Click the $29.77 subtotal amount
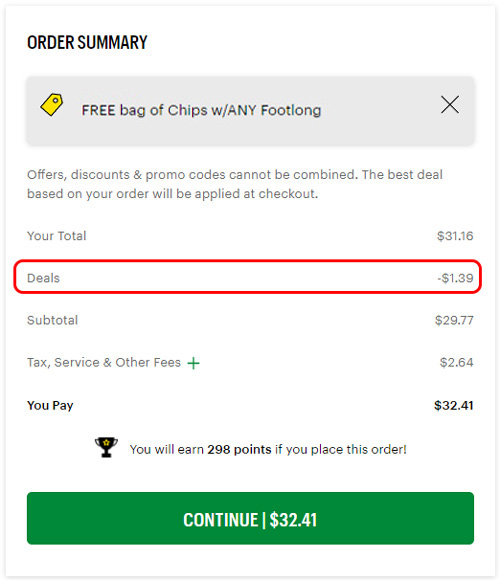Screen dimensions: 500x580 pos(454,320)
